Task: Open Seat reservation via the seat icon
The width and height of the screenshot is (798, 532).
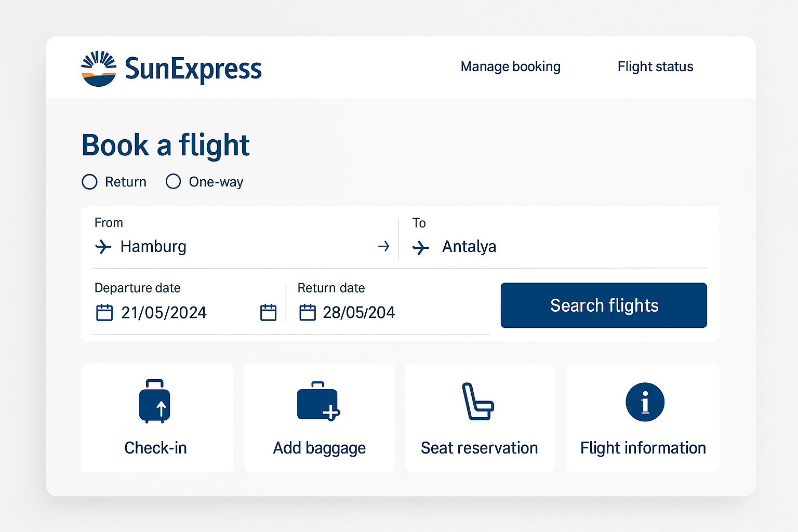Action: tap(479, 401)
